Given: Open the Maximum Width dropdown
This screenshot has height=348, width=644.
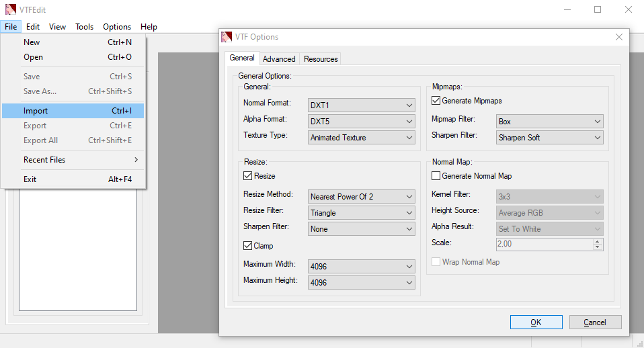Looking at the screenshot, I should (x=362, y=266).
